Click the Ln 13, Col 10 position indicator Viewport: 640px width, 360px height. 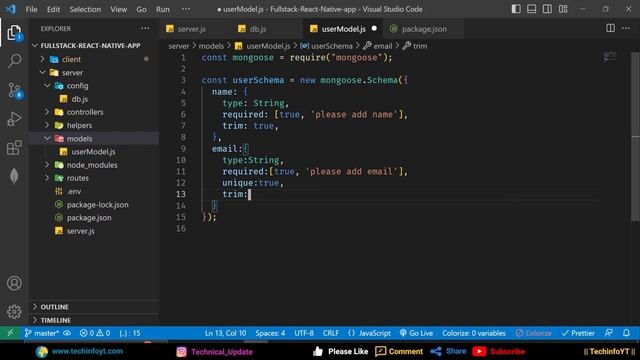pyautogui.click(x=225, y=333)
